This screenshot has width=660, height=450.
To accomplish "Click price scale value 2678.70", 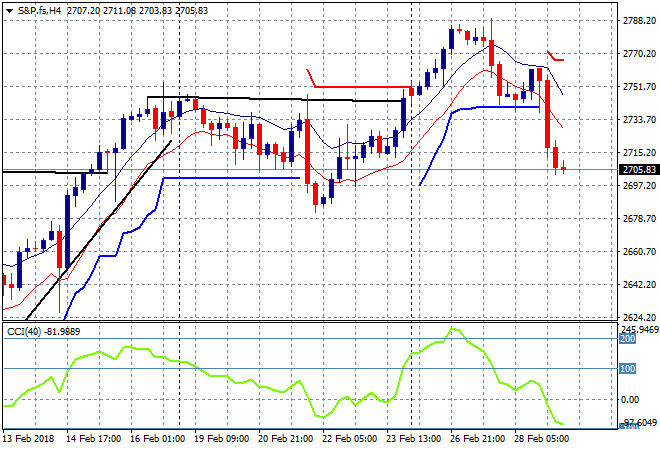I will (639, 218).
